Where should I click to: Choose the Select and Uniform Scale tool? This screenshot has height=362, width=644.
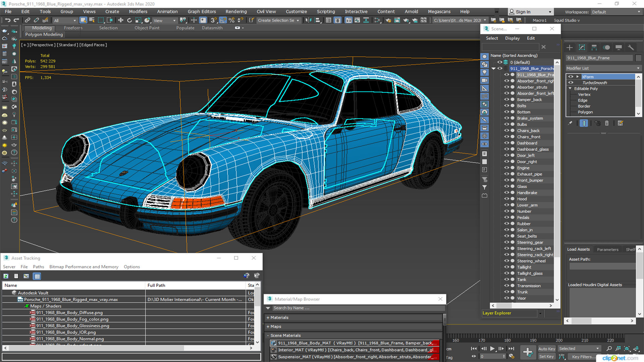(138, 20)
